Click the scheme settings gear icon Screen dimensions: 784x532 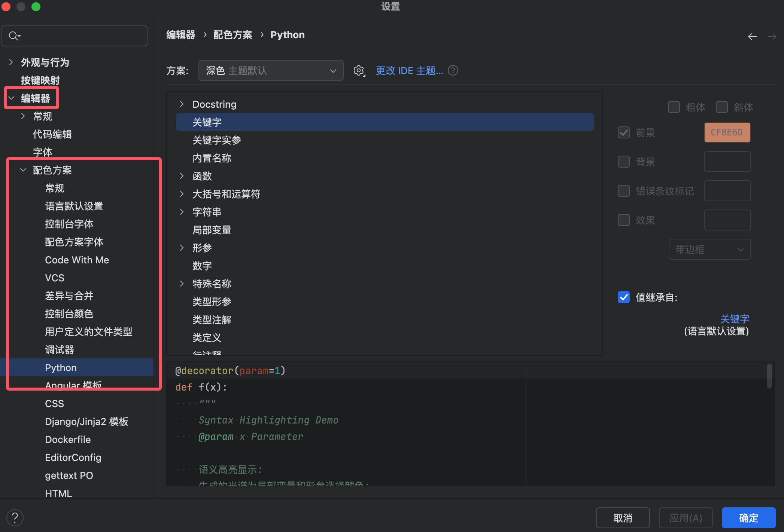pos(359,70)
